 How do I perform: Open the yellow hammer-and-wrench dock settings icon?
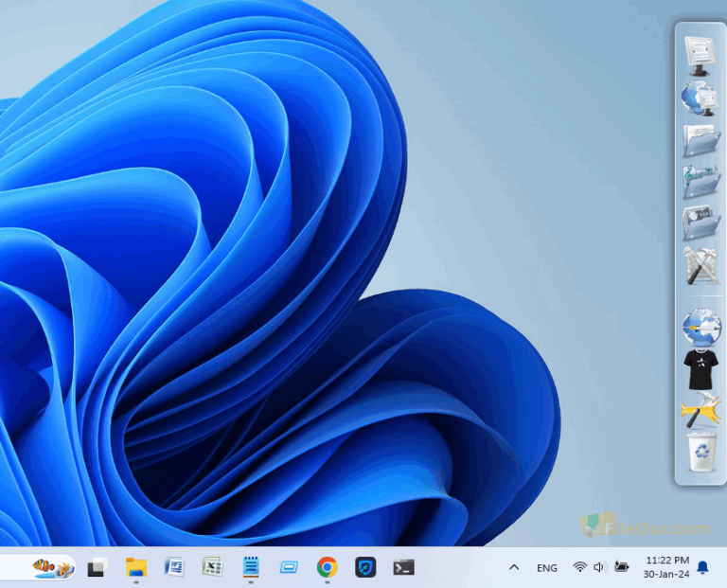pos(700,411)
